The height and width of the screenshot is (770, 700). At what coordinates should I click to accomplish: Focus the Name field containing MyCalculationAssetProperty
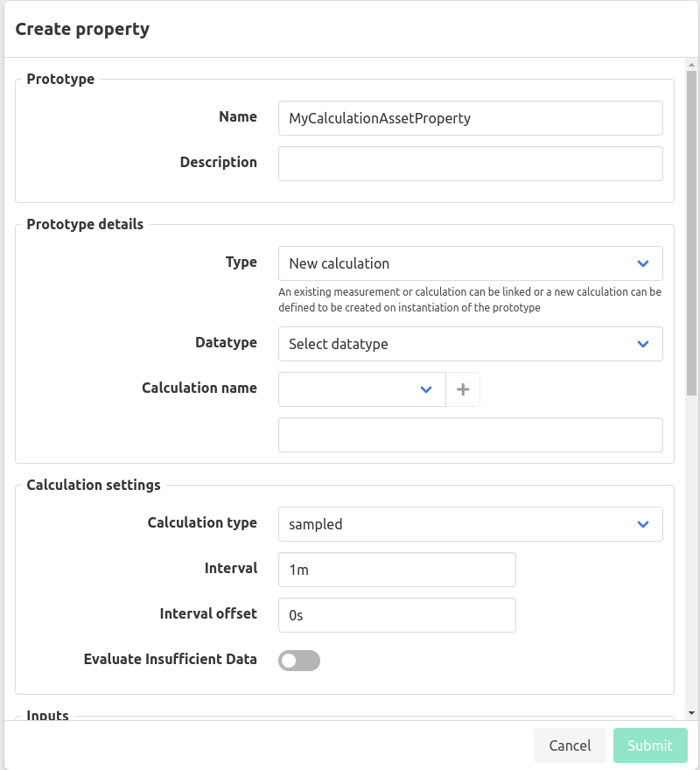pyautogui.click(x=471, y=118)
